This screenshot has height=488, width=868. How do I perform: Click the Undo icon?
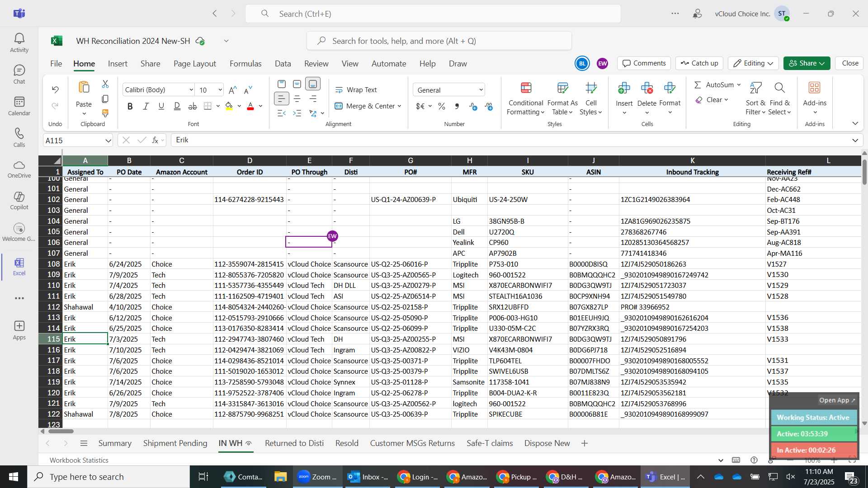tap(55, 89)
